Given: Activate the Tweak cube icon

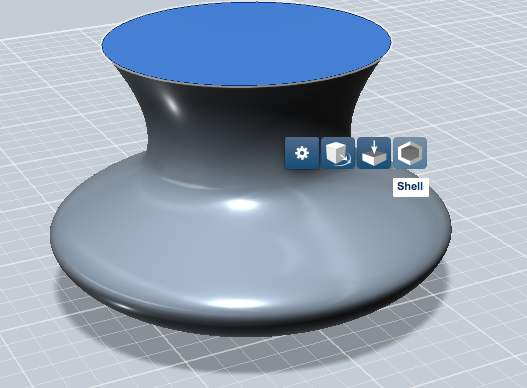Looking at the screenshot, I should [x=338, y=153].
